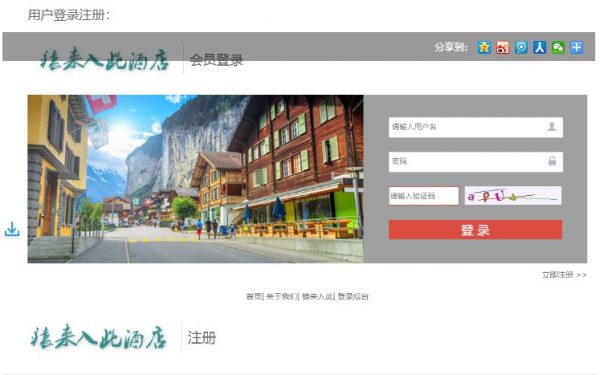Click the 注册 heading text
Image resolution: width=600 pixels, height=375 pixels.
202,338
